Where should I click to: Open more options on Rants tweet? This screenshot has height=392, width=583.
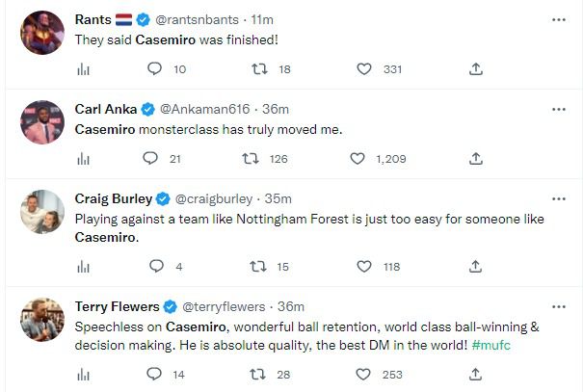coord(558,19)
